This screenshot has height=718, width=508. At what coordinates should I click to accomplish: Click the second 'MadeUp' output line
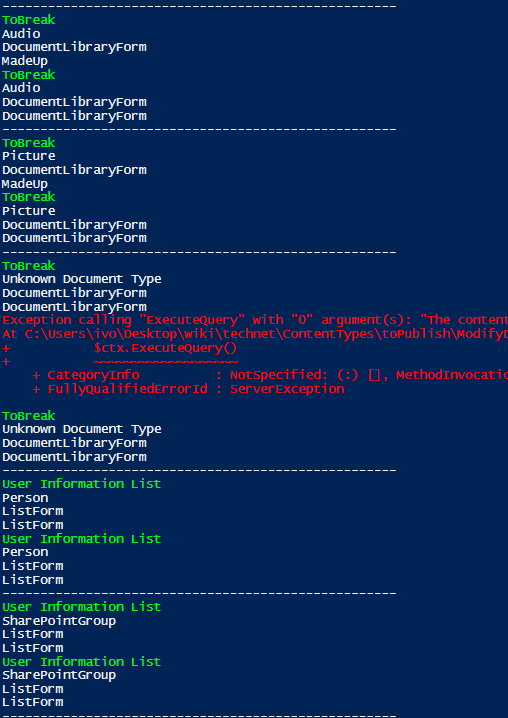(25, 184)
